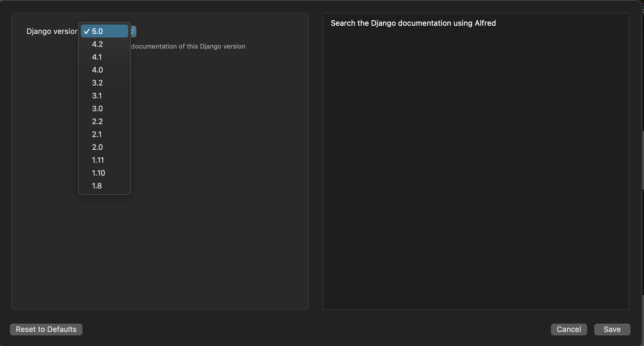Select Django 4.0 option
Image resolution: width=644 pixels, height=346 pixels.
(104, 70)
